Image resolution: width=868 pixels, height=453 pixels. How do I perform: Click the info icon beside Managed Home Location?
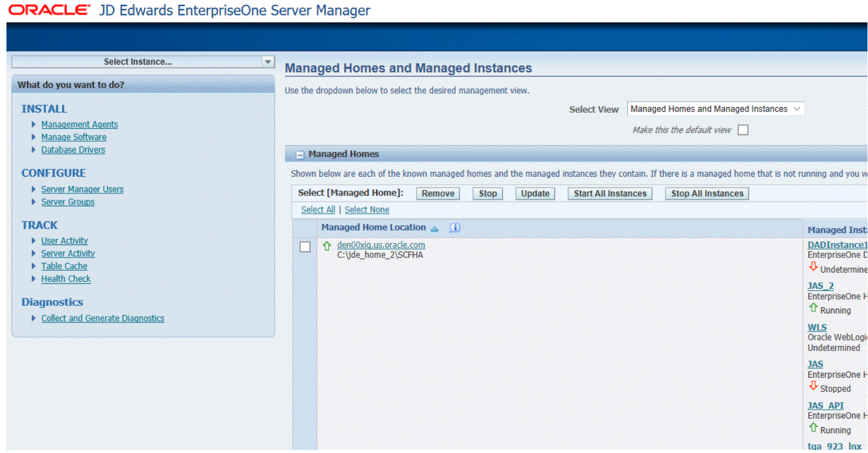tap(455, 228)
